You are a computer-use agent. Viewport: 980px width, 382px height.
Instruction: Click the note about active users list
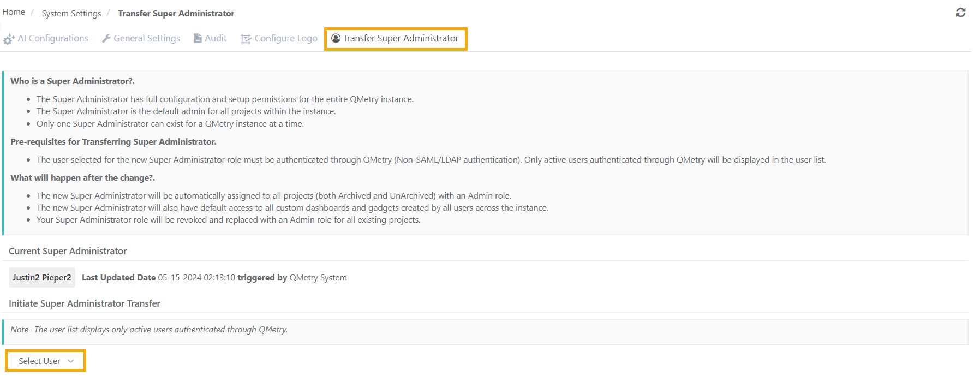149,329
